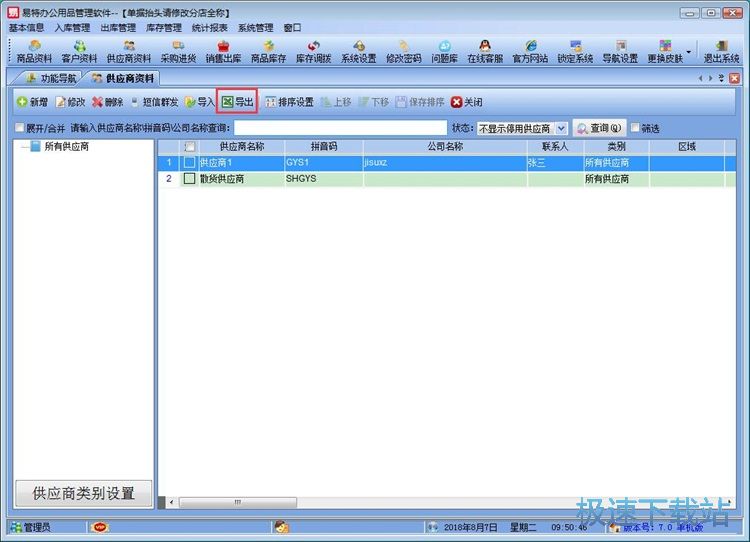Select row 散货供应商 name cell

click(x=242, y=179)
